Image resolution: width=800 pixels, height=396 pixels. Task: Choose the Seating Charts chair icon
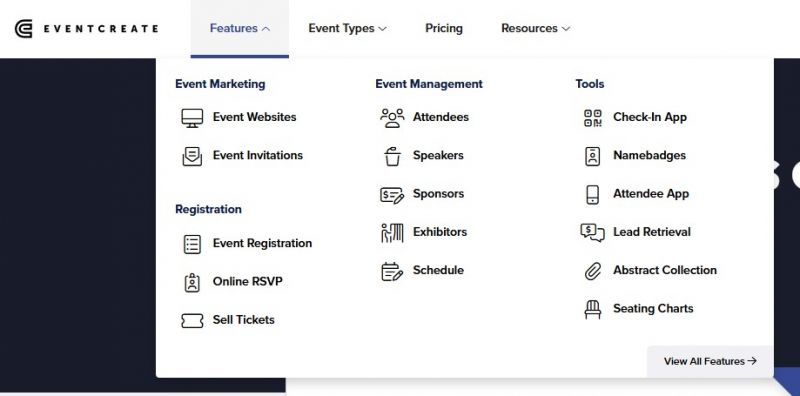tap(592, 309)
